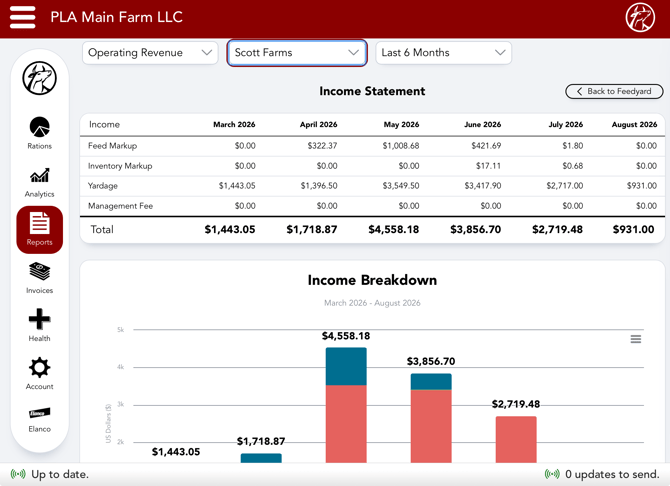Click the Feed Markup row label
Viewport: 670px width, 486px height.
tap(112, 146)
